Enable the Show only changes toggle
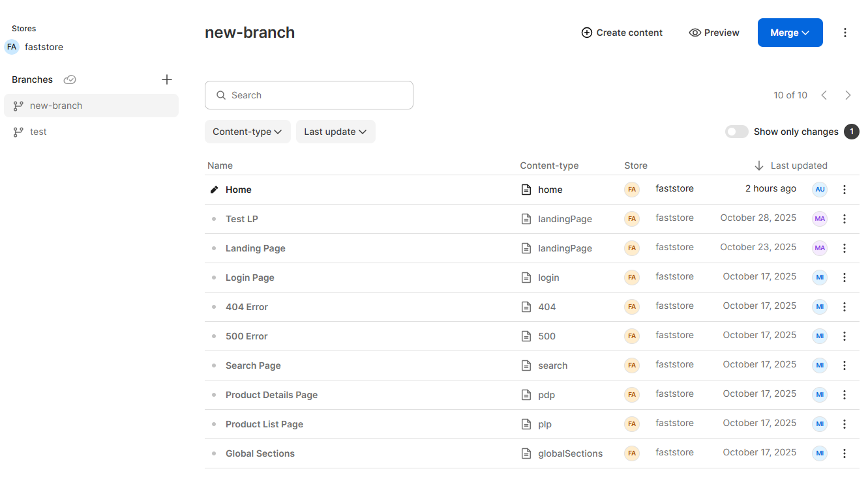Viewport: 868px width, 501px height. 737,132
